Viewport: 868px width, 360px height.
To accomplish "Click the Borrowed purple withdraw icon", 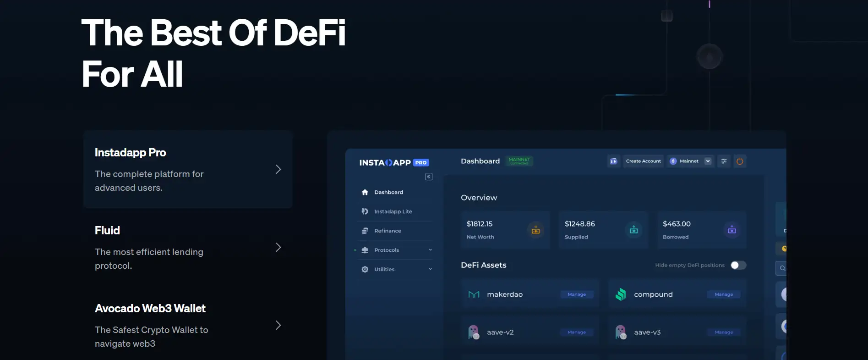I will 732,230.
